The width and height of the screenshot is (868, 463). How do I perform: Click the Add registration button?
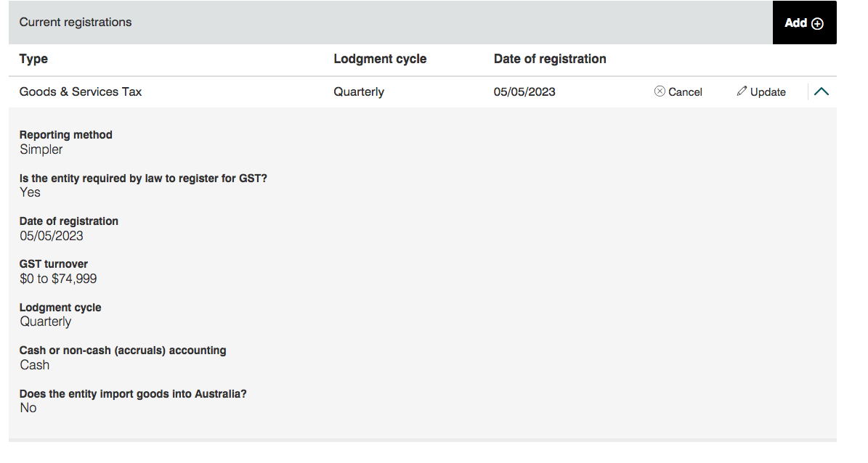(804, 22)
